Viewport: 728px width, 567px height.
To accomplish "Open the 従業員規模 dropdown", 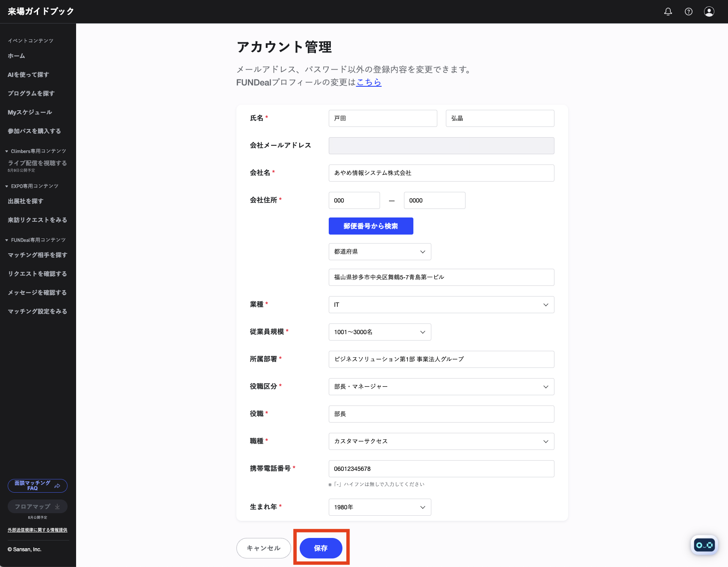I will pos(380,332).
